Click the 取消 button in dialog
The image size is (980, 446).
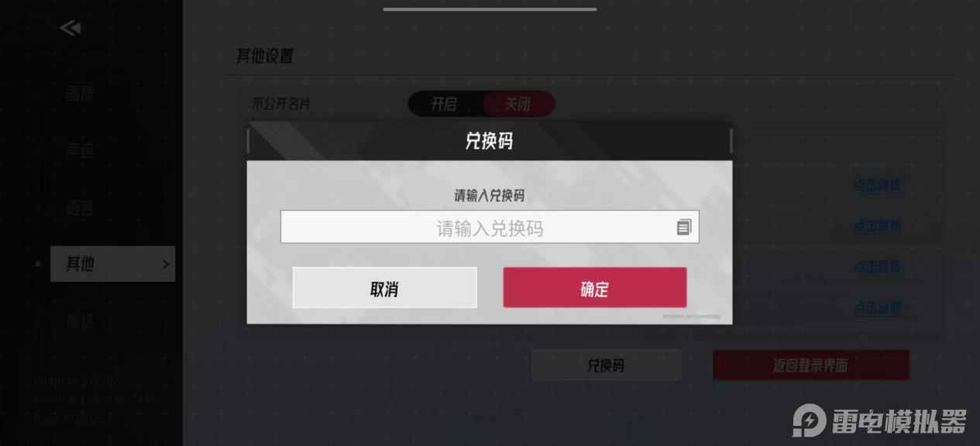click(x=384, y=288)
